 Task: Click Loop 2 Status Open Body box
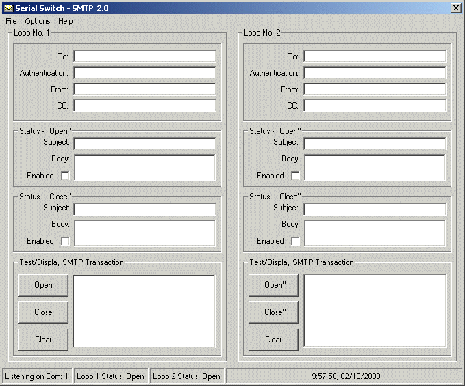tap(375, 168)
